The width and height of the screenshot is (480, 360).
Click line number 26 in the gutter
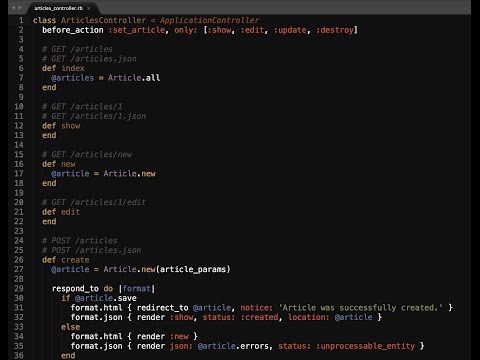pyautogui.click(x=19, y=260)
